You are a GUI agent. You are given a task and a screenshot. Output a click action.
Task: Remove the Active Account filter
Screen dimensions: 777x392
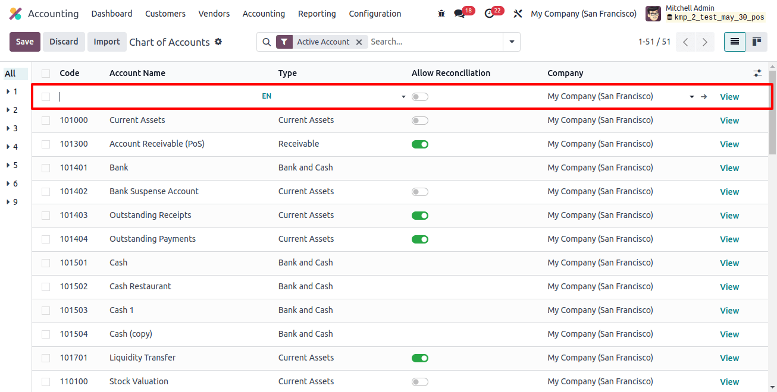pos(359,42)
